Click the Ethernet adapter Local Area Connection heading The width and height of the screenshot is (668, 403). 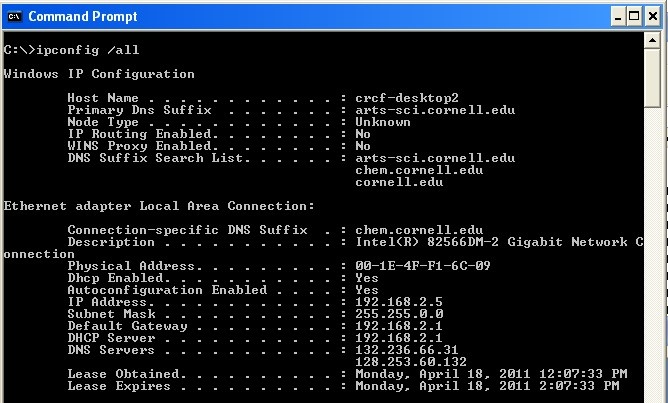click(159, 206)
